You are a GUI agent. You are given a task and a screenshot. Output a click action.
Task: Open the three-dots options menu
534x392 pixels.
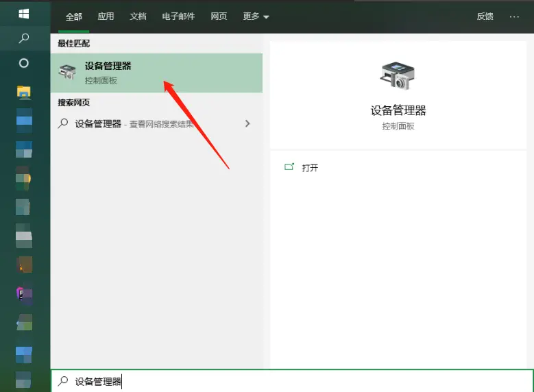pyautogui.click(x=514, y=16)
